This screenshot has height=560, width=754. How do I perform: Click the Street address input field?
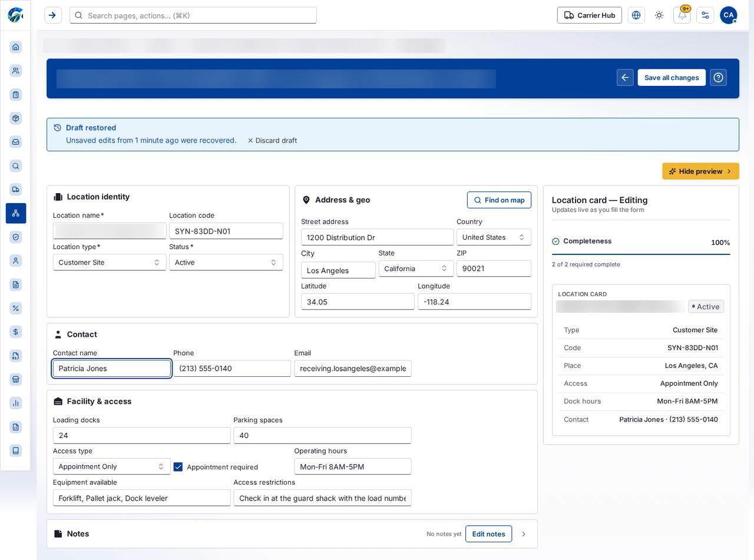click(378, 237)
